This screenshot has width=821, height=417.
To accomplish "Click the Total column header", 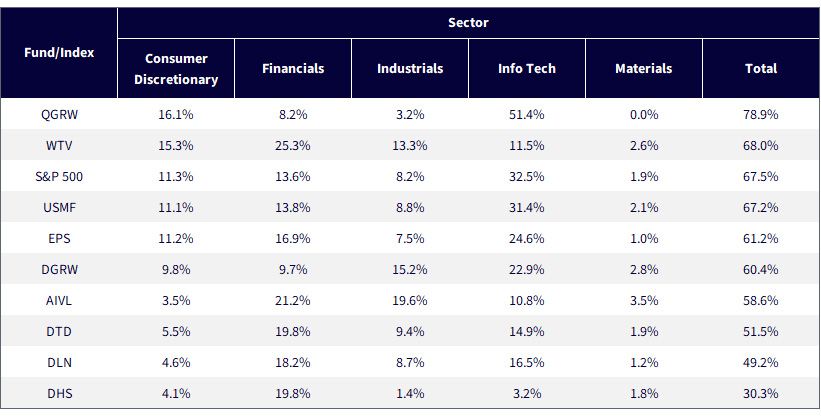I will coord(761,69).
